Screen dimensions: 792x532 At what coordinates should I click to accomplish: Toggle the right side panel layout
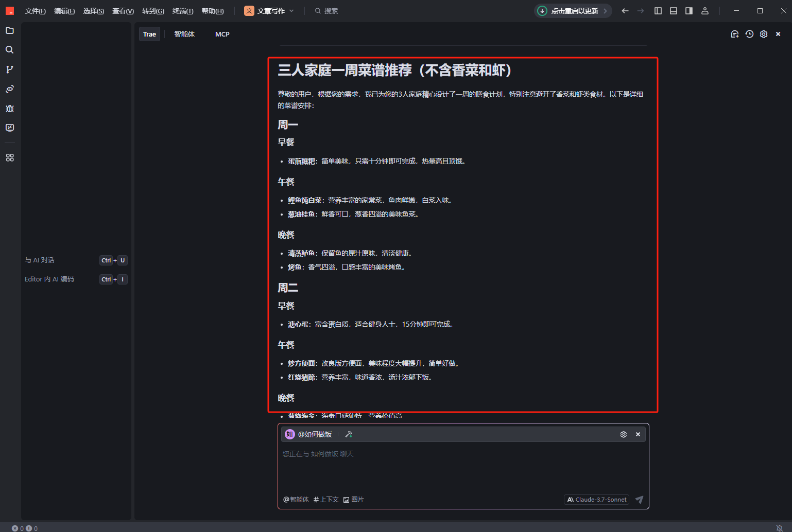(x=689, y=11)
